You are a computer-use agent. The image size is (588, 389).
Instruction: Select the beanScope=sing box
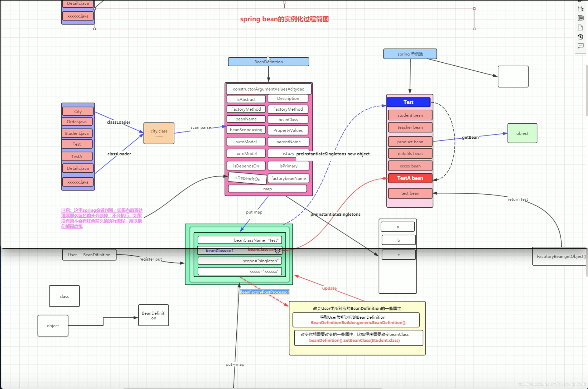tap(246, 129)
